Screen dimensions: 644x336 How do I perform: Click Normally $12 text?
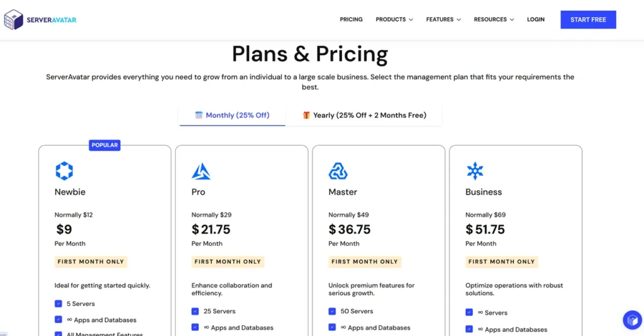tap(74, 215)
